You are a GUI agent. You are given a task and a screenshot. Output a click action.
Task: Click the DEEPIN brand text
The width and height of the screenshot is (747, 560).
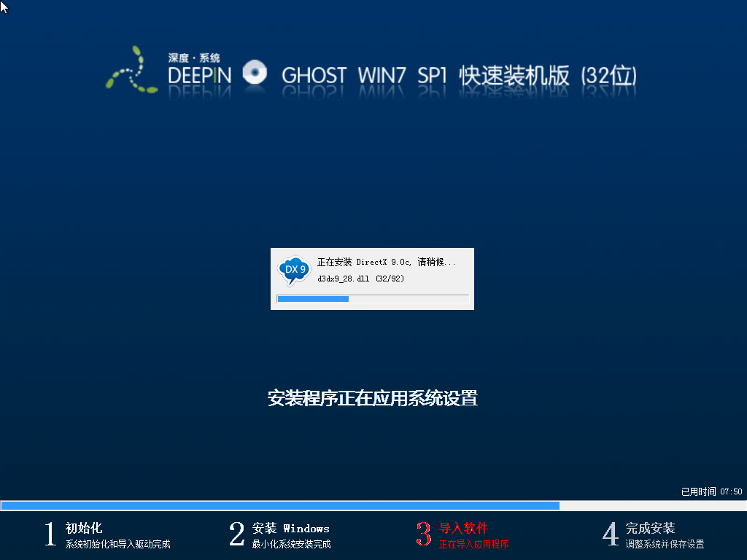[x=200, y=76]
